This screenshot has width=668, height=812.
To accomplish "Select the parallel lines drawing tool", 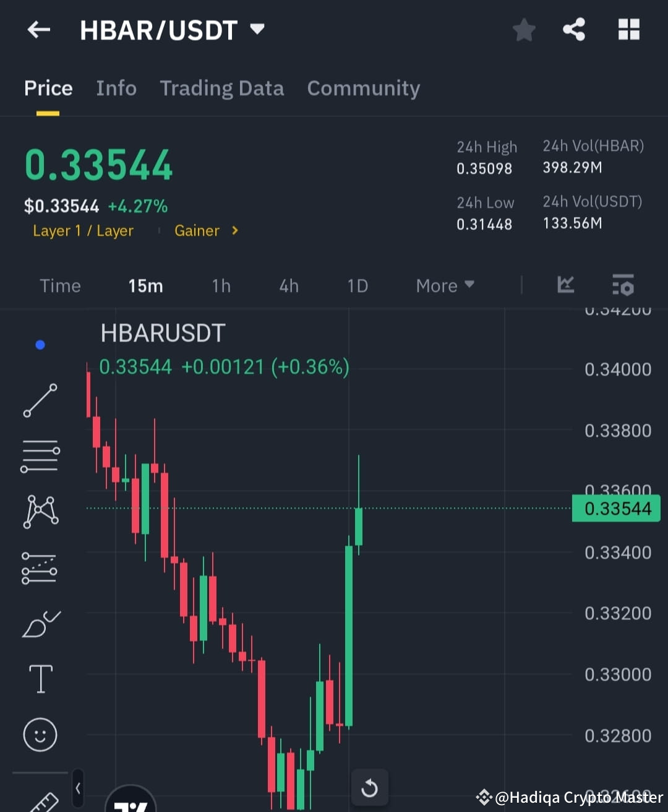I will (x=40, y=457).
